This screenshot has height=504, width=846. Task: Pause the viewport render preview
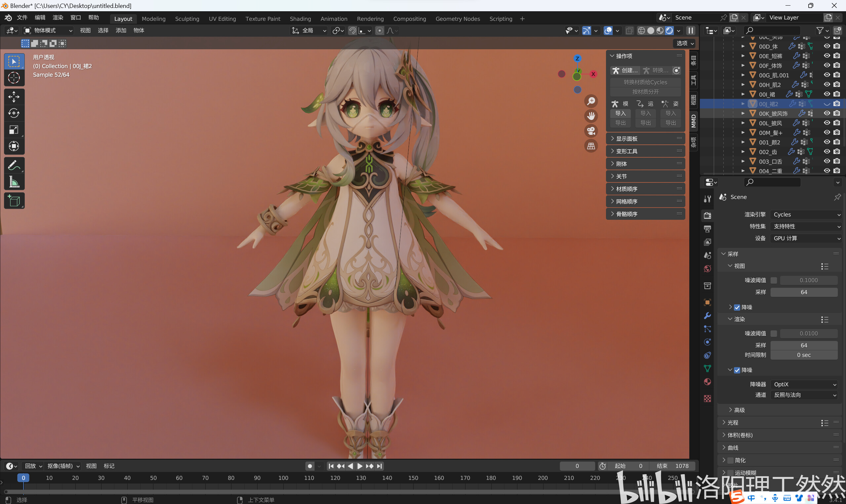pyautogui.click(x=690, y=30)
